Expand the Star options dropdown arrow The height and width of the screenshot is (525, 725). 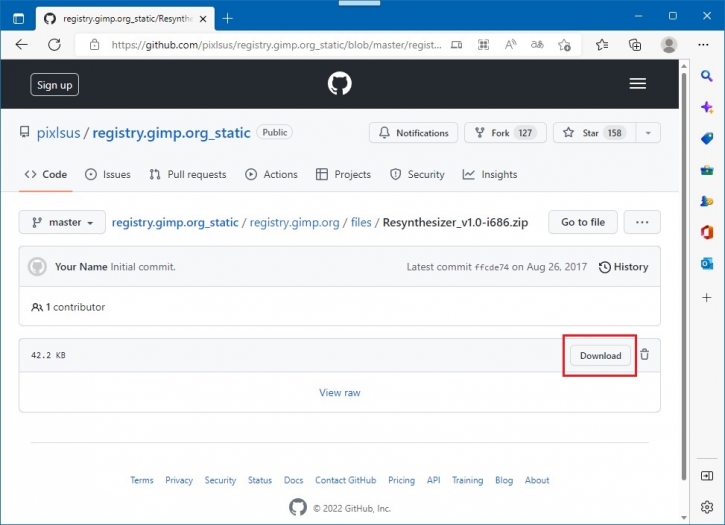(647, 133)
